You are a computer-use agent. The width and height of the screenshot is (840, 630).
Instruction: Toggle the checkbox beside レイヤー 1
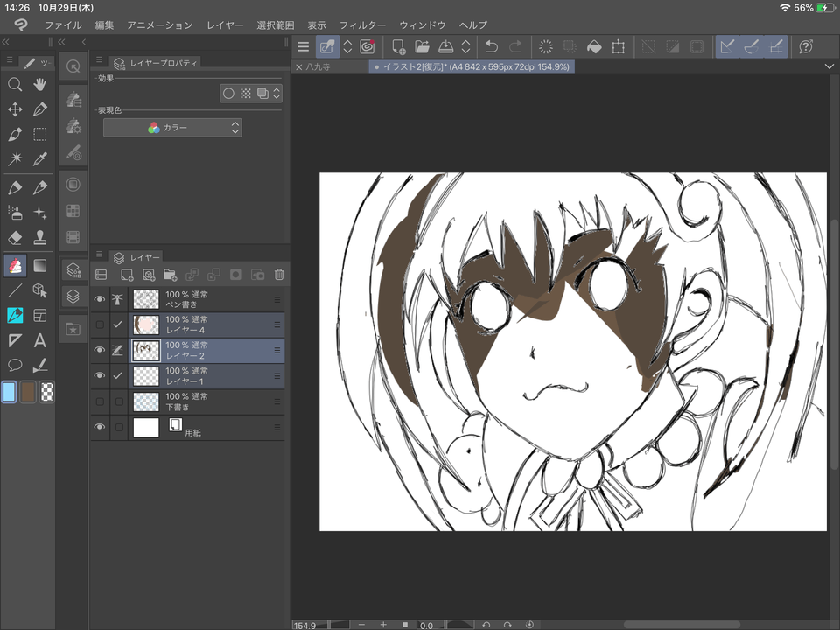point(117,374)
